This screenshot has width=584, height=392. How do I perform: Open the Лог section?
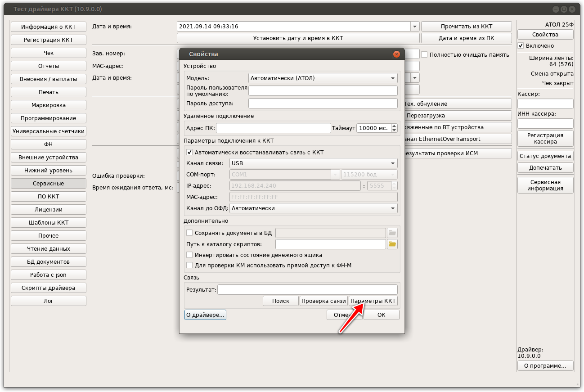(49, 301)
